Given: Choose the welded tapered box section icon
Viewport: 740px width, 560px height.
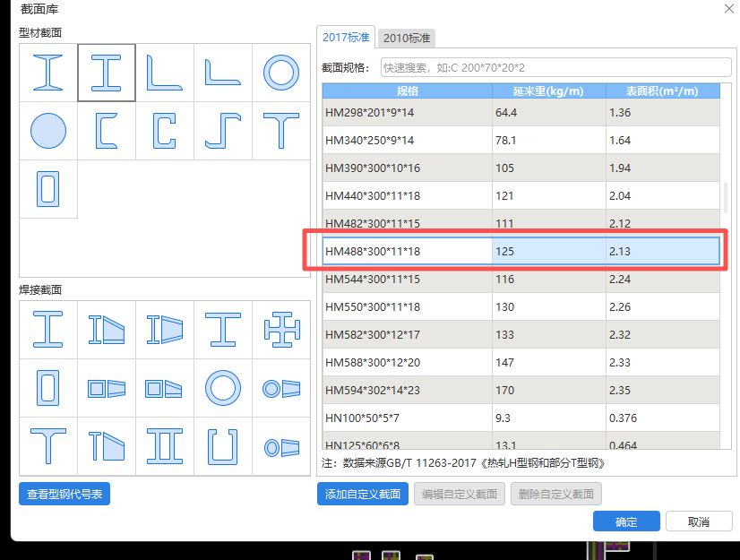Looking at the screenshot, I should pyautogui.click(x=107, y=388).
